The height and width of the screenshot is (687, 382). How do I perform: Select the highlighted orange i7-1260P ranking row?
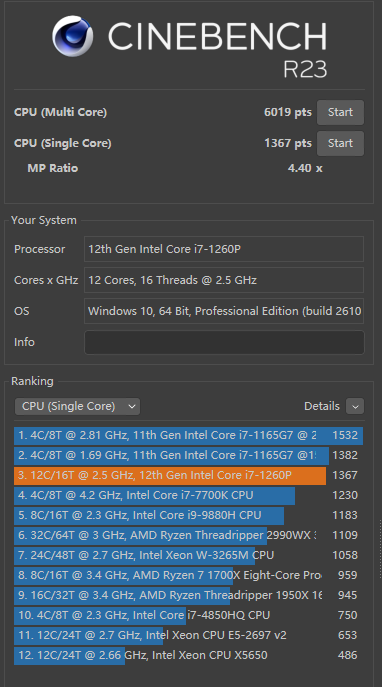coord(188,475)
